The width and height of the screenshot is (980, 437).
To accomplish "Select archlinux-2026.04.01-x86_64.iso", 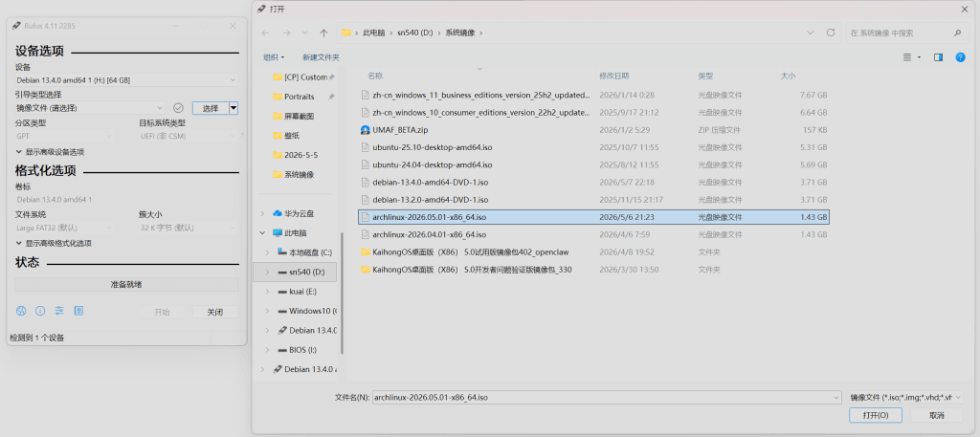I will 593,234.
